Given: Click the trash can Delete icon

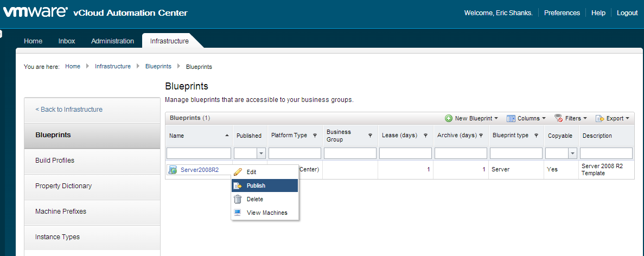Looking at the screenshot, I should tap(238, 199).
